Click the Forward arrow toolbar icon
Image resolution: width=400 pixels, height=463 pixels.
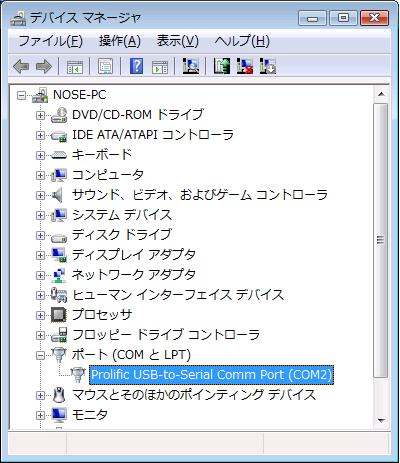[44, 66]
